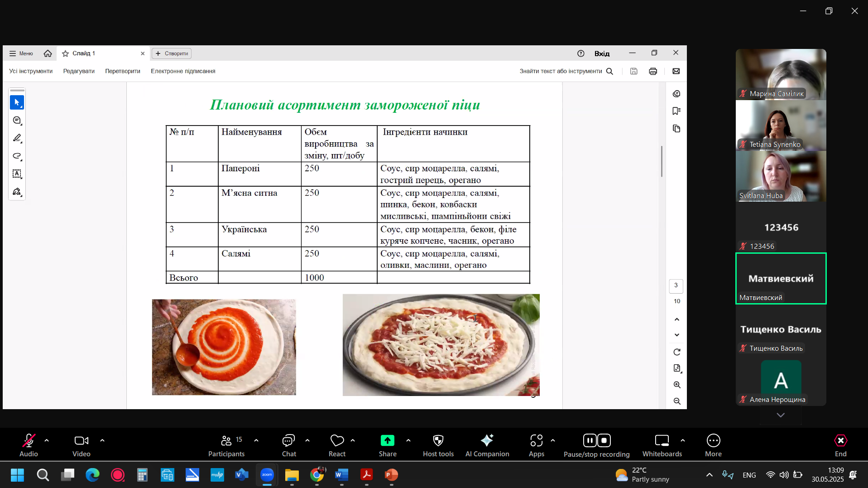Viewport: 868px width, 488px height.
Task: Expand apps options arrow
Action: (553, 440)
